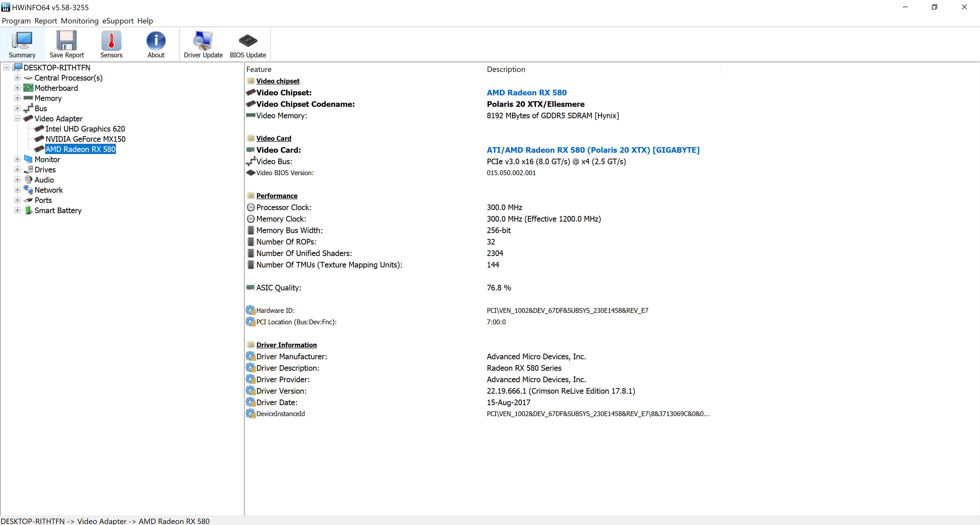Expand the Bus tree node

click(17, 108)
